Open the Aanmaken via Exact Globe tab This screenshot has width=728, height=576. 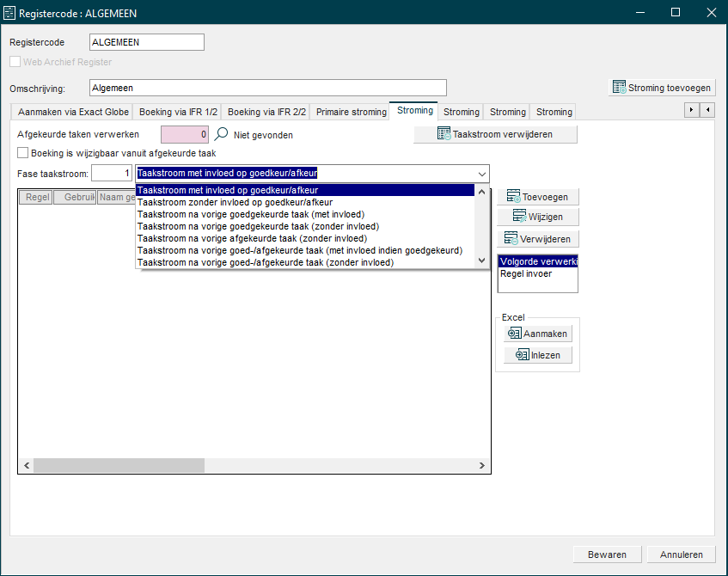73,112
